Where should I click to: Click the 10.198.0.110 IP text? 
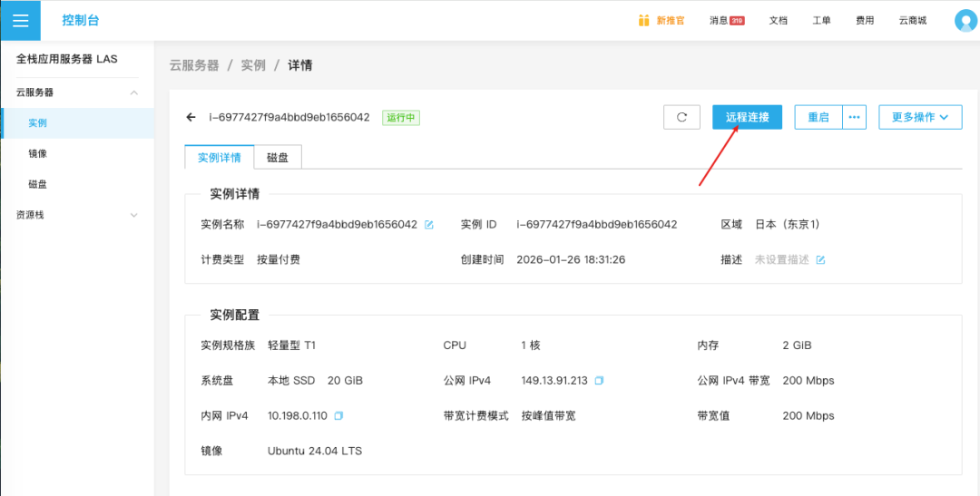point(298,415)
